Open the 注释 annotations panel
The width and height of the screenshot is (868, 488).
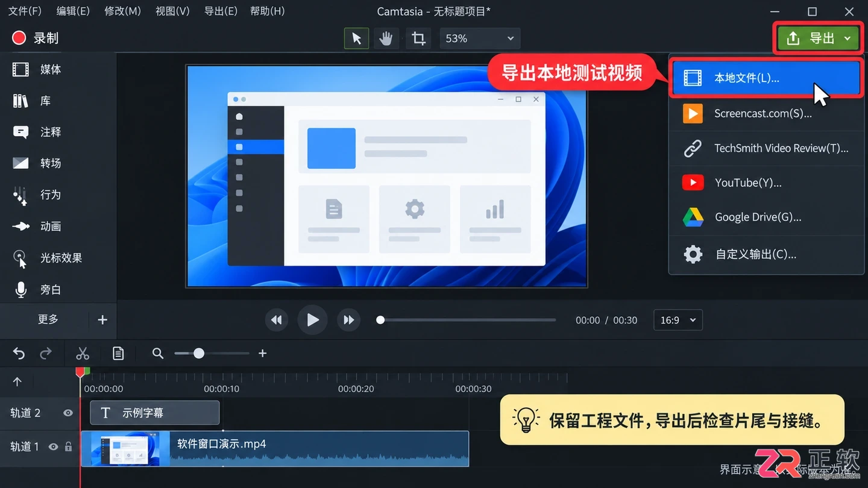(x=37, y=132)
